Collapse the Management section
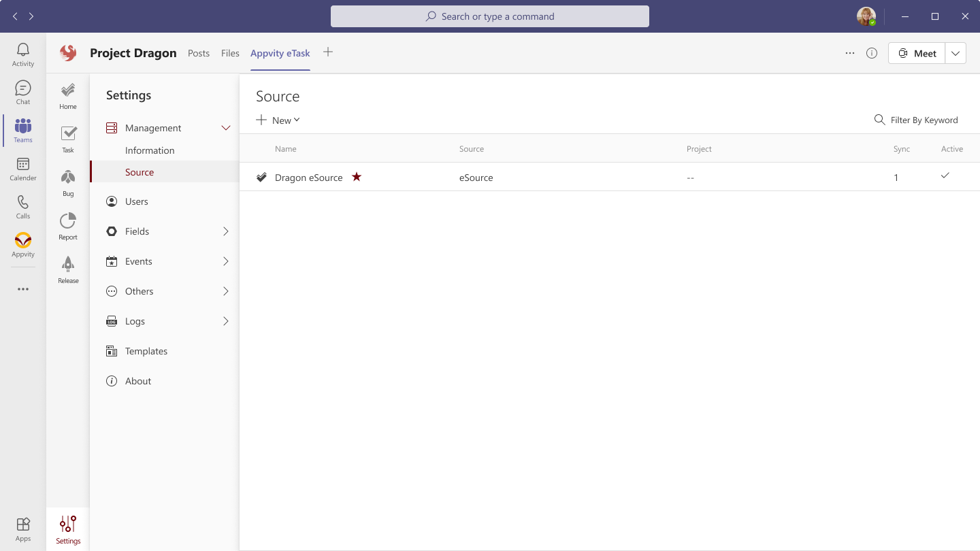Image resolution: width=980 pixels, height=551 pixels. tap(226, 128)
